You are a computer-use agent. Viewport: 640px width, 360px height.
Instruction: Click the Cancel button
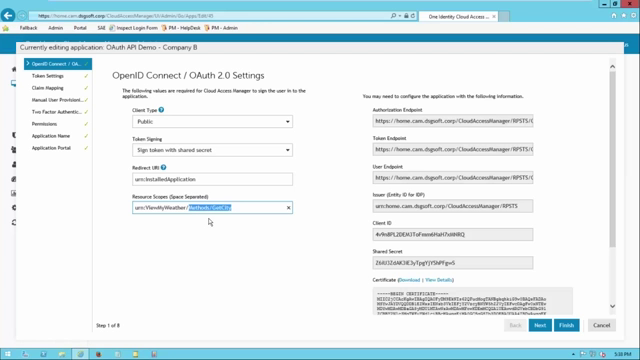pyautogui.click(x=602, y=325)
